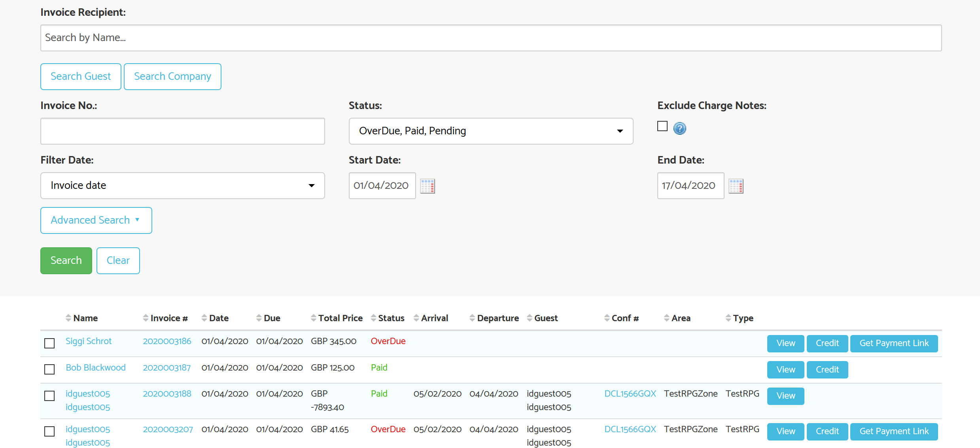Open the Start Date calendar picker

click(x=428, y=186)
